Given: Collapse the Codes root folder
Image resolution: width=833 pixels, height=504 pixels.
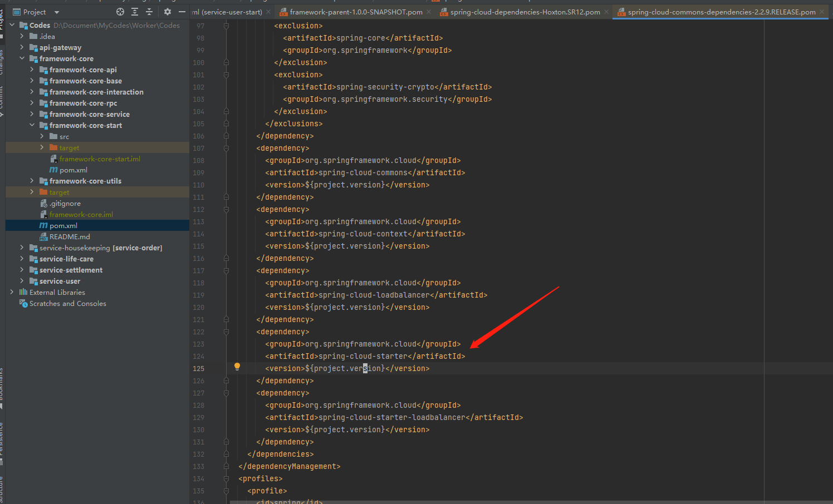Looking at the screenshot, I should point(12,25).
